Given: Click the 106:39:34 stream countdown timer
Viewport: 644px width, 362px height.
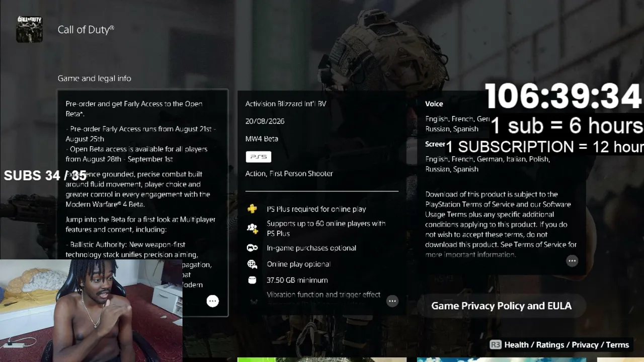Looking at the screenshot, I should pyautogui.click(x=563, y=97).
